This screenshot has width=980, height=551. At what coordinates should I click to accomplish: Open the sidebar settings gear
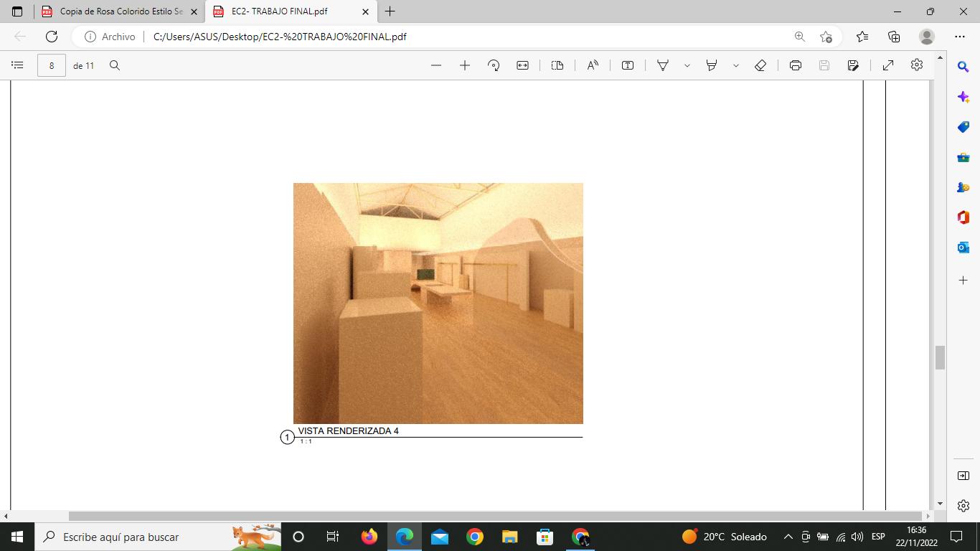click(963, 505)
